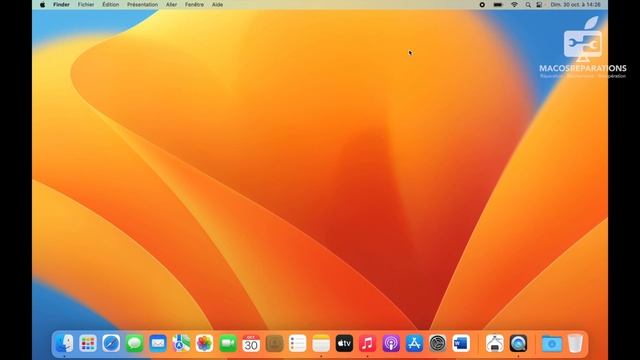Open the Mail app
This screenshot has height=360, width=640.
(158, 343)
